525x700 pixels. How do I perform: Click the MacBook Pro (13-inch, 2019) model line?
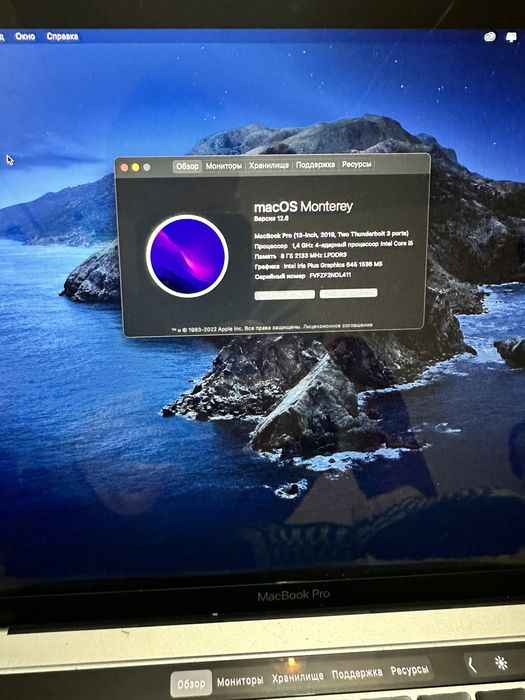click(x=331, y=234)
